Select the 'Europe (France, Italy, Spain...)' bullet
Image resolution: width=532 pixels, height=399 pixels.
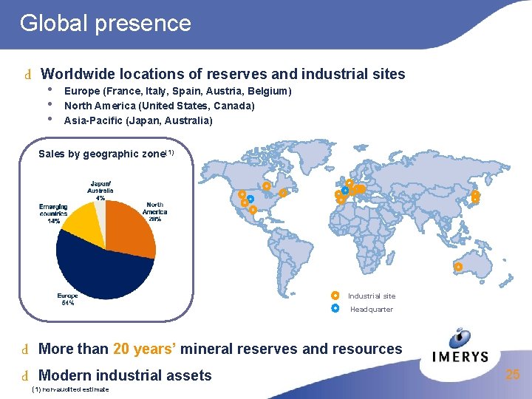(178, 92)
